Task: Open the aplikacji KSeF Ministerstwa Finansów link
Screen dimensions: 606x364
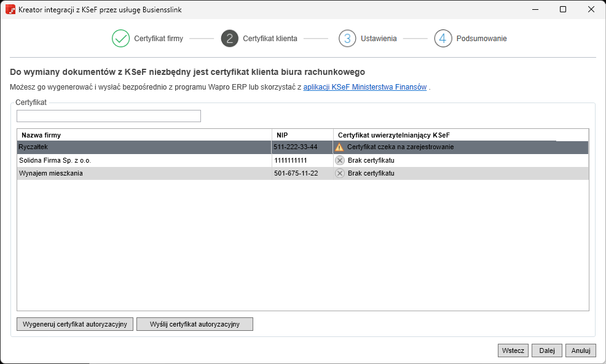Action: pyautogui.click(x=364, y=87)
